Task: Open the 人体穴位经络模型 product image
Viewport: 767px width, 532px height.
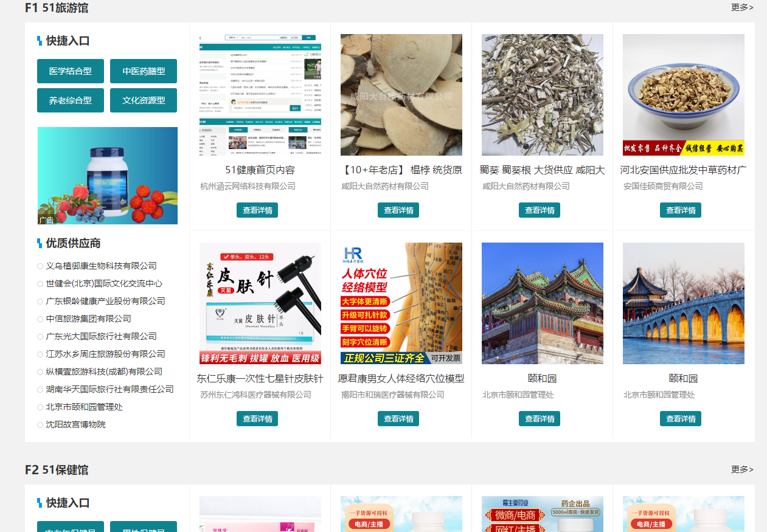Action: point(401,303)
